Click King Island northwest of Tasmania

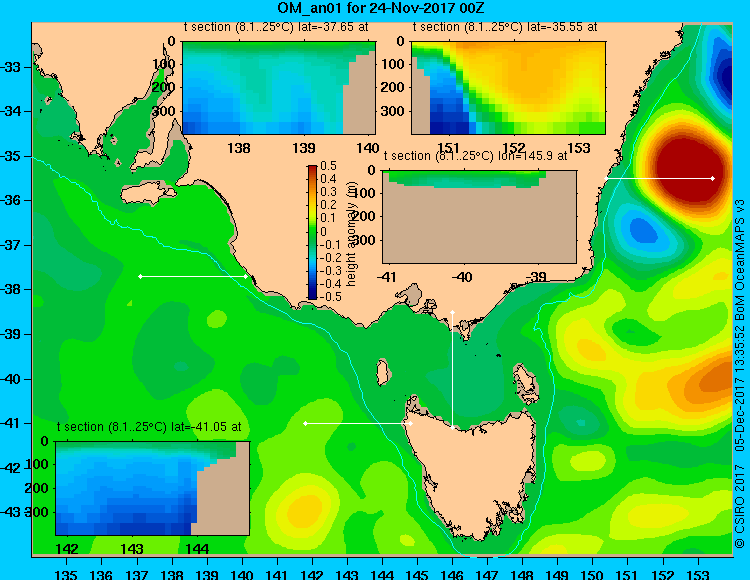pos(382,372)
